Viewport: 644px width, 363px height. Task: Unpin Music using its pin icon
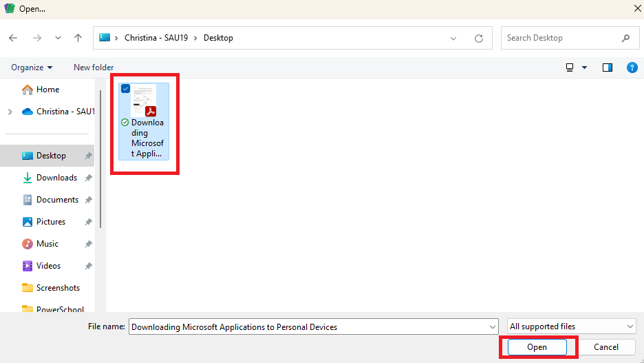[88, 245]
